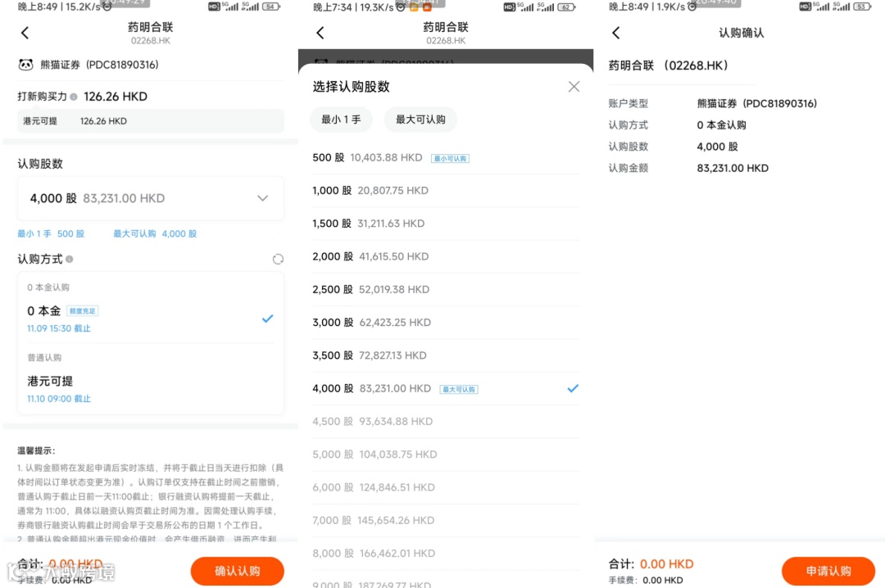Tap 最小可认购 tag on 500 股 row

[x=450, y=159]
